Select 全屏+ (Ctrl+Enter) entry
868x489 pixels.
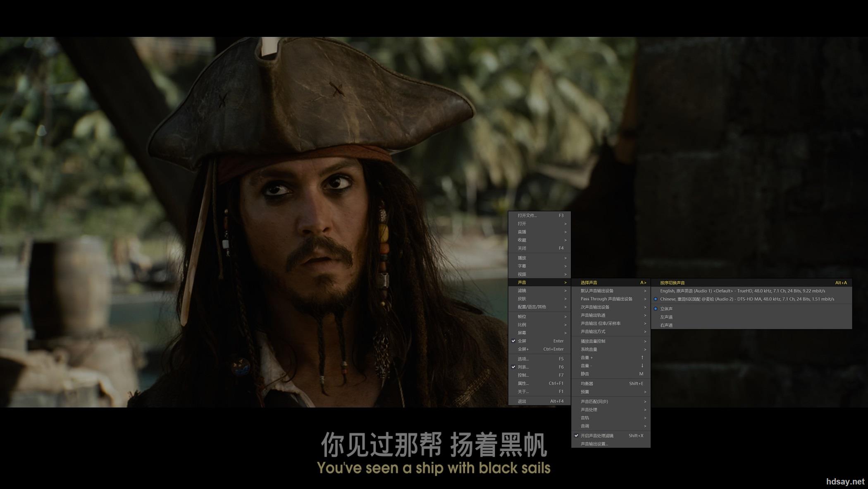[539, 349]
